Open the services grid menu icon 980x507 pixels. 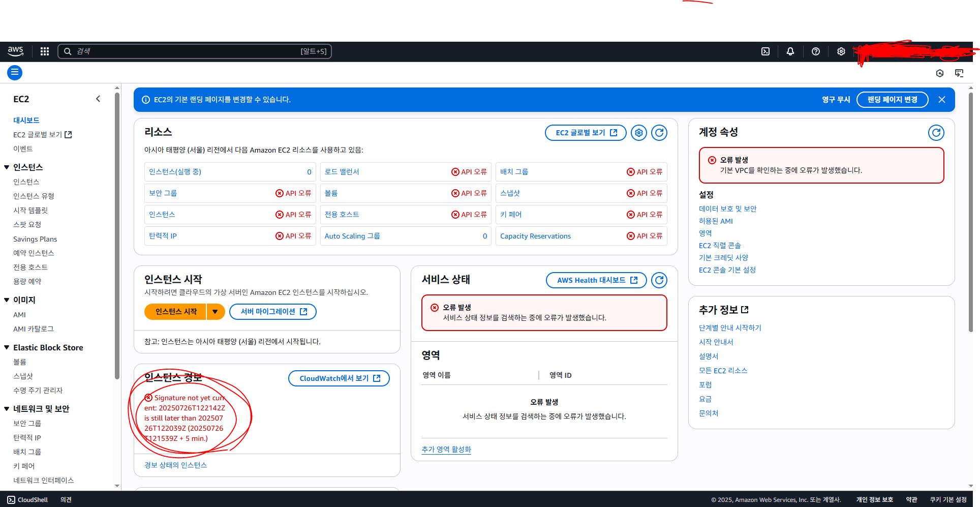[45, 51]
